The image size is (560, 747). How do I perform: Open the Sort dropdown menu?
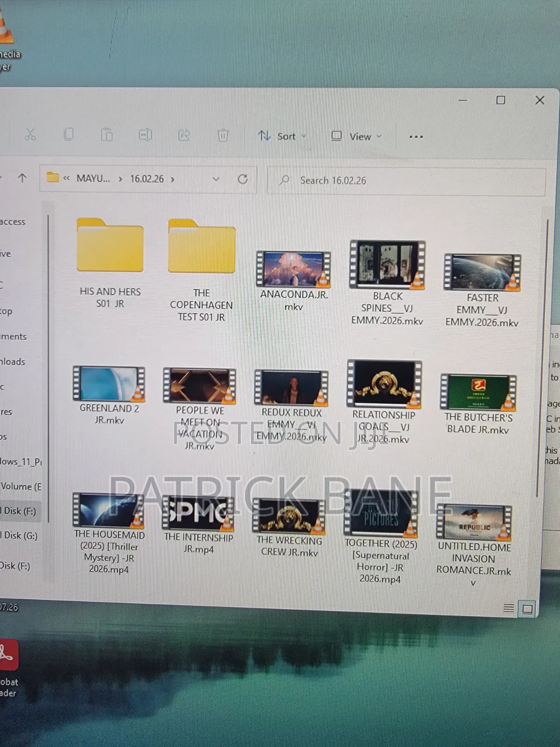(282, 136)
